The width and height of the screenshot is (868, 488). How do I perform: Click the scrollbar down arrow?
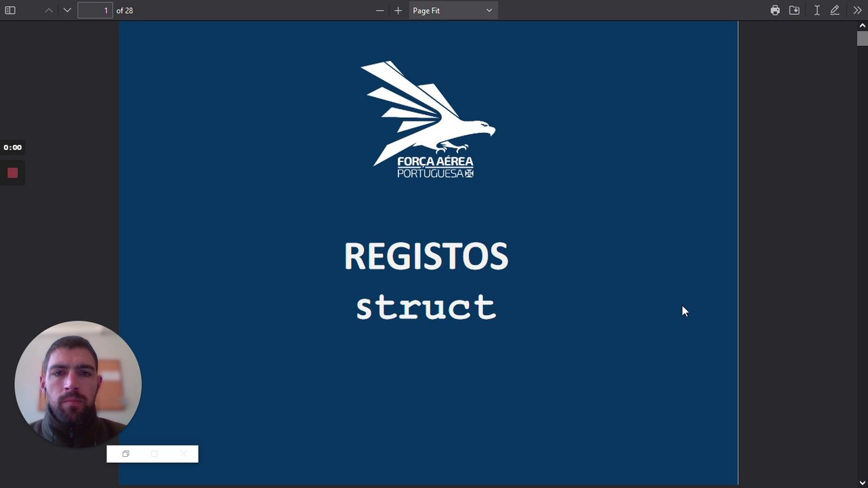click(862, 482)
